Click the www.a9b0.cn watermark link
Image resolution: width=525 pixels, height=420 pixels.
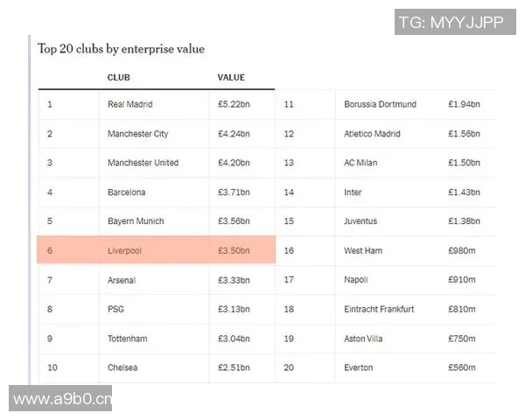point(62,400)
